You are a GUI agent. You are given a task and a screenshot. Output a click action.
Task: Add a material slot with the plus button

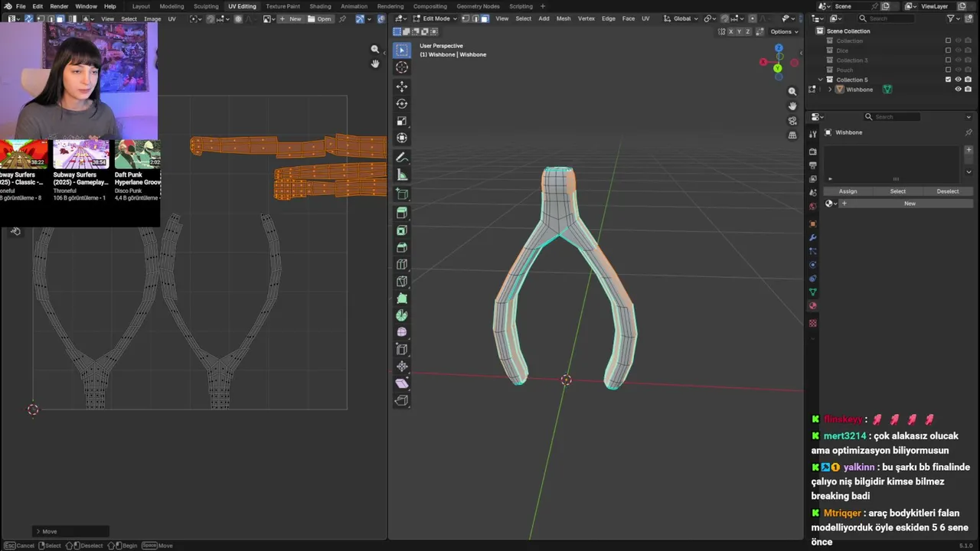point(969,150)
